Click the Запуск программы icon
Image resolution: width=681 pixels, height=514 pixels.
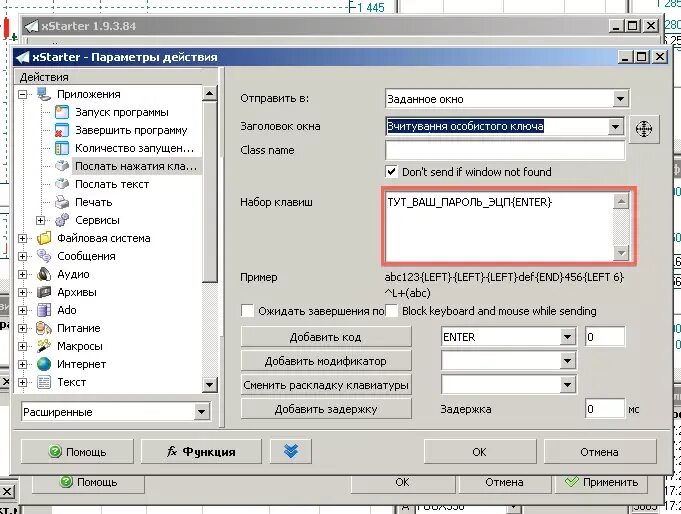pyautogui.click(x=62, y=112)
